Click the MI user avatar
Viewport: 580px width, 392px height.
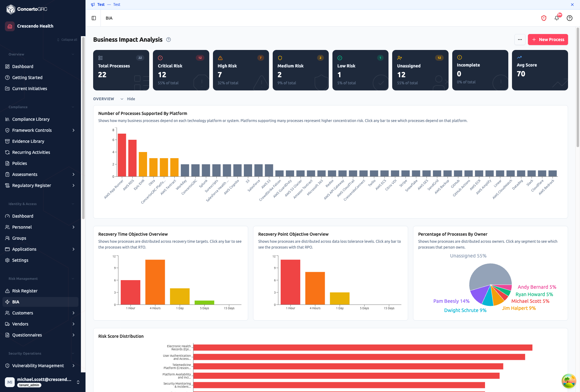10,382
